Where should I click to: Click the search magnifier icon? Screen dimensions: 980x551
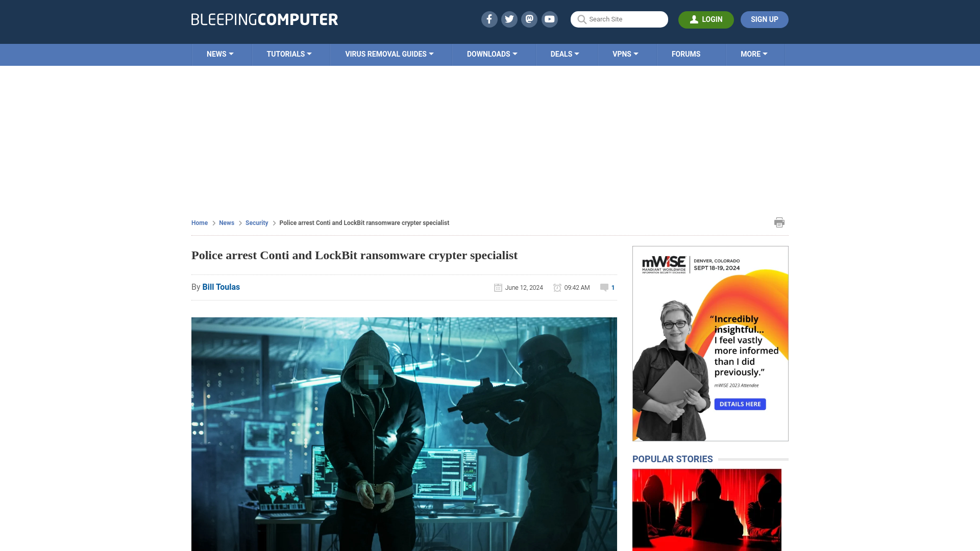click(581, 19)
